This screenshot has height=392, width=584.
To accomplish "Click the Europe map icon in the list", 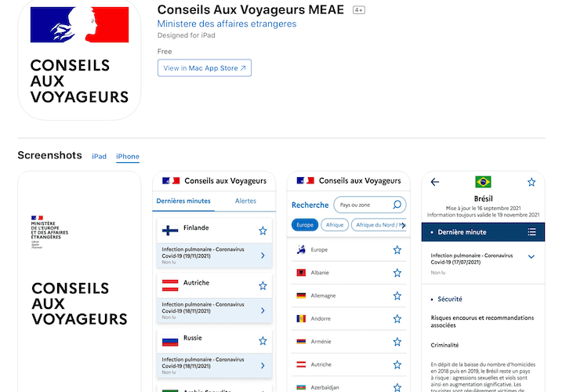I will pos(301,249).
